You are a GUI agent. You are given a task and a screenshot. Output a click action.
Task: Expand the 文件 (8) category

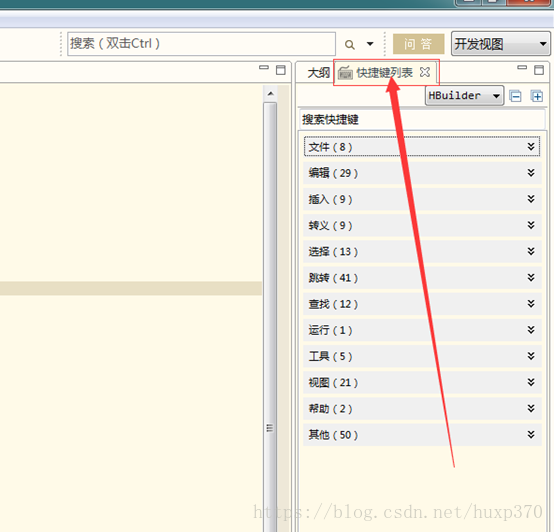422,146
